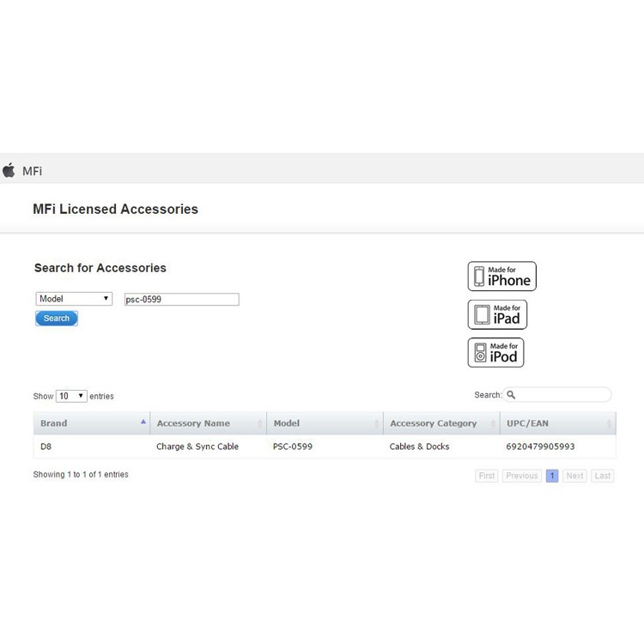Click the Made for iPod badge

[x=495, y=352]
